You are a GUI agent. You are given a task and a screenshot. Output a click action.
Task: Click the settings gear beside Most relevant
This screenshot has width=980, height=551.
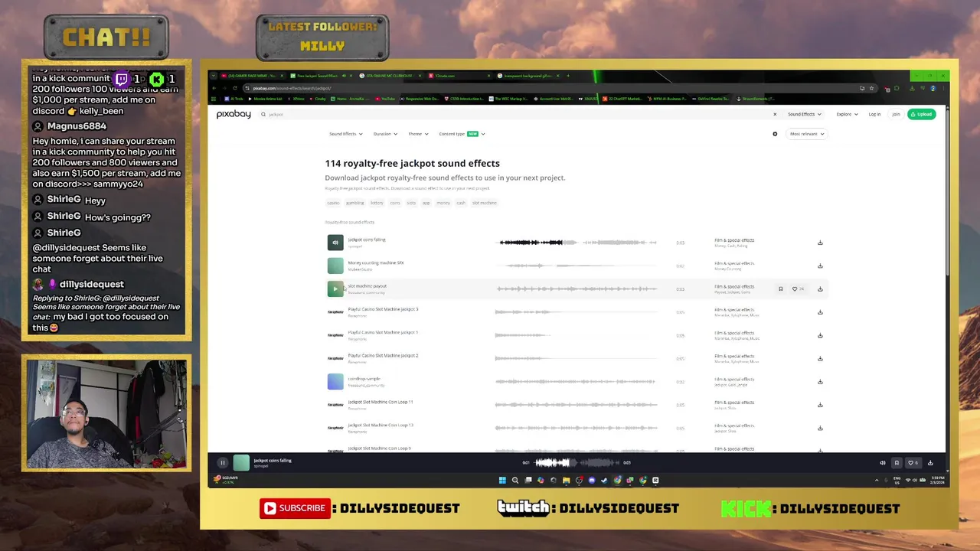coord(775,134)
